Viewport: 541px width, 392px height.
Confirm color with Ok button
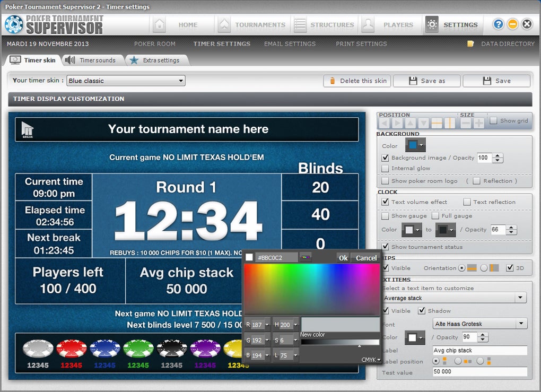tap(343, 258)
